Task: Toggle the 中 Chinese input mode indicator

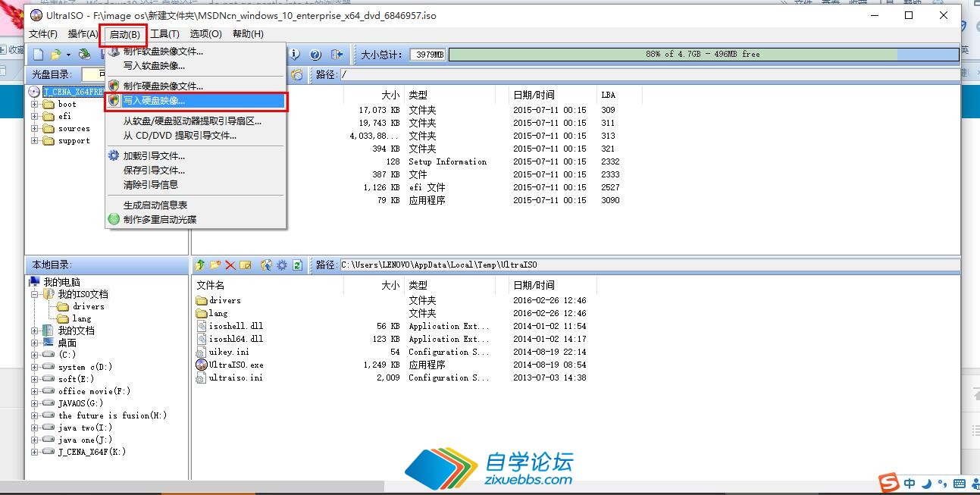Action: click(x=910, y=484)
